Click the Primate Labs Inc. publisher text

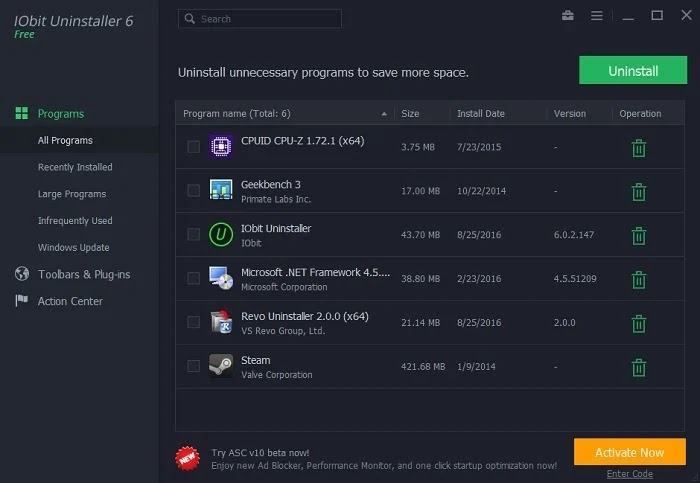tap(276, 199)
